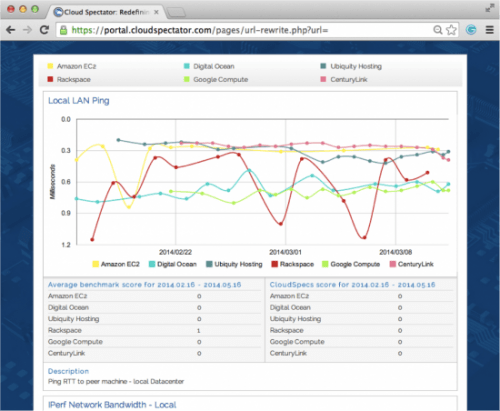Click Digital Ocean row in CloudSpecs score table
This screenshot has height=411, width=500.
(361, 307)
